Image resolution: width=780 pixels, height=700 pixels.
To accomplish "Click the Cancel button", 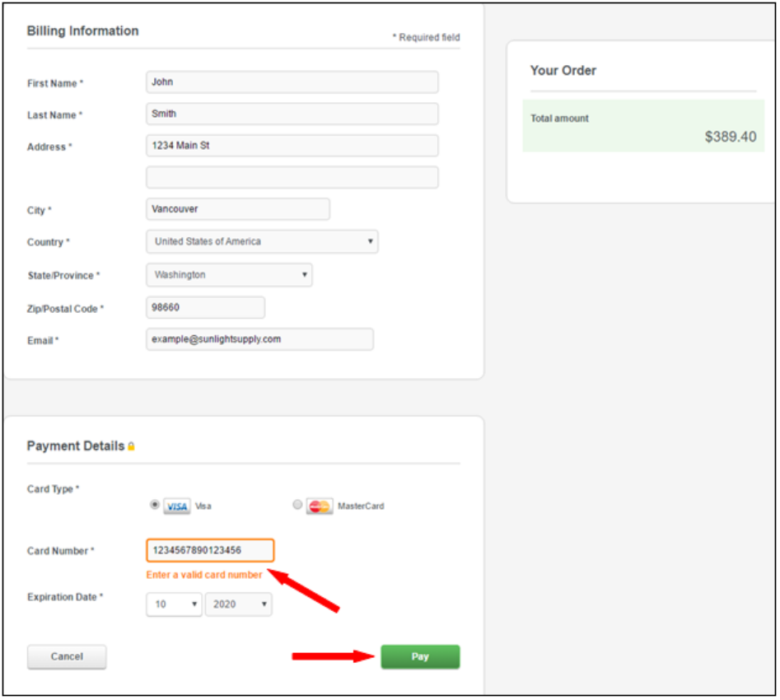I will [67, 656].
